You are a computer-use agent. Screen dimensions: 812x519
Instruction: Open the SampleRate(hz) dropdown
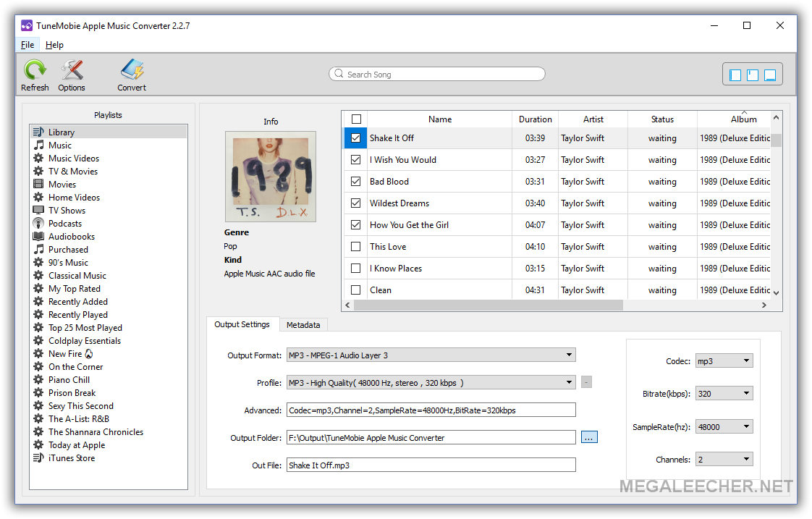click(x=724, y=427)
